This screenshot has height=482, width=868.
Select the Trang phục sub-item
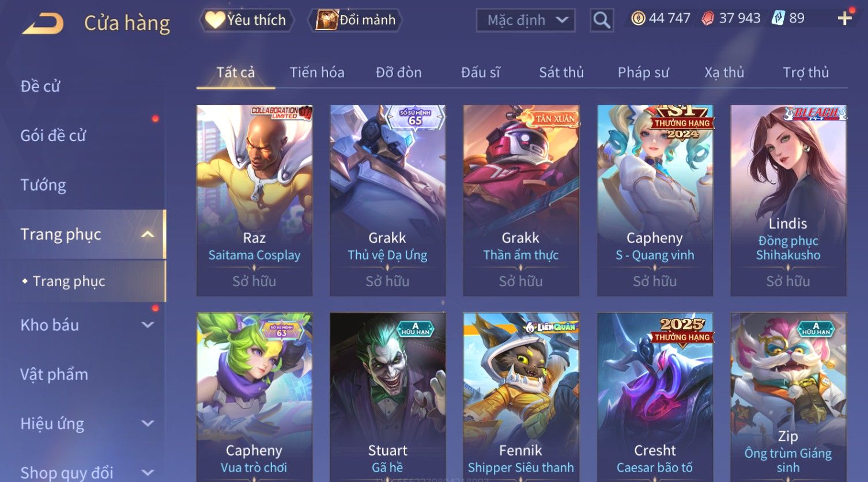pos(69,281)
